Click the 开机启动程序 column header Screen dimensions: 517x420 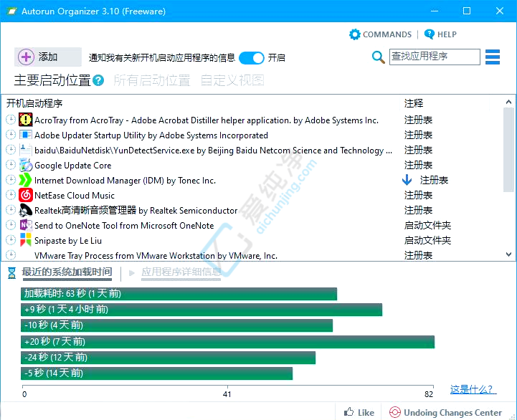pyautogui.click(x=201, y=103)
